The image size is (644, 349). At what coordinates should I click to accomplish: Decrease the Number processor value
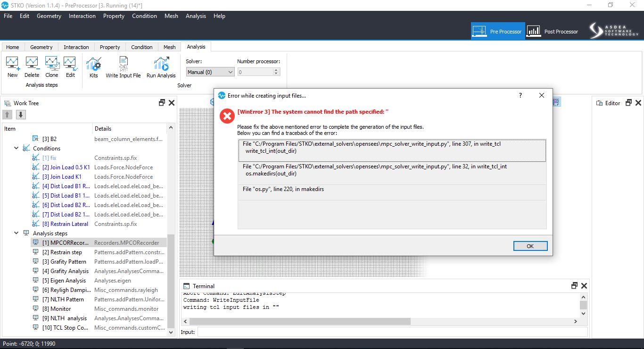(276, 74)
